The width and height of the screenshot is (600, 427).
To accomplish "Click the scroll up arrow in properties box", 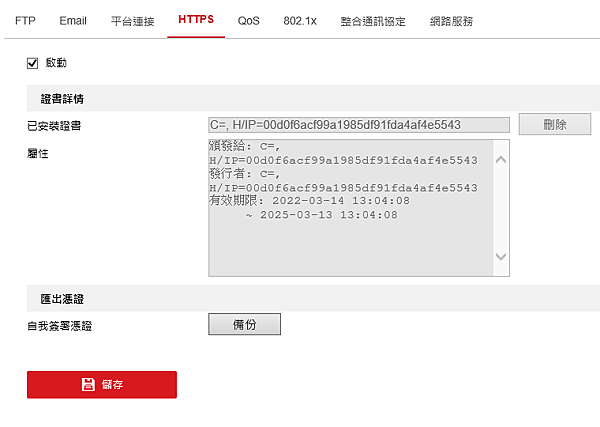I will click(x=501, y=160).
